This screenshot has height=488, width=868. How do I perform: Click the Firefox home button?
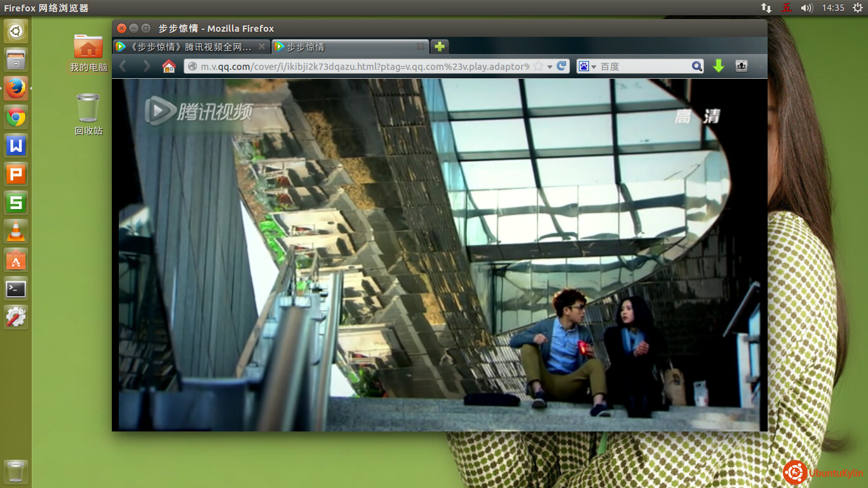168,66
